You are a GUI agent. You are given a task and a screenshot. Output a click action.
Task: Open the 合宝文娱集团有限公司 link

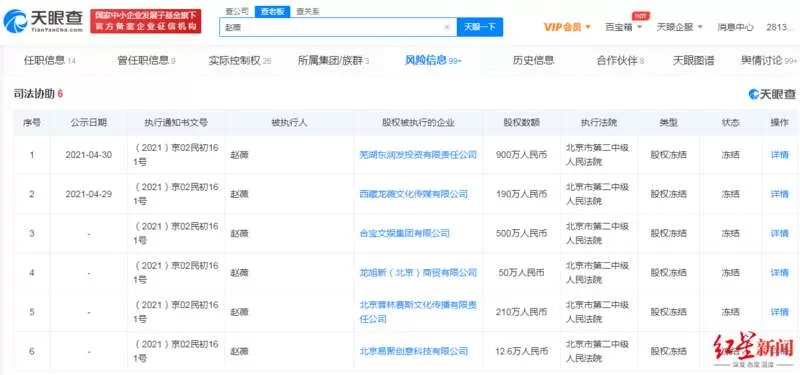405,233
